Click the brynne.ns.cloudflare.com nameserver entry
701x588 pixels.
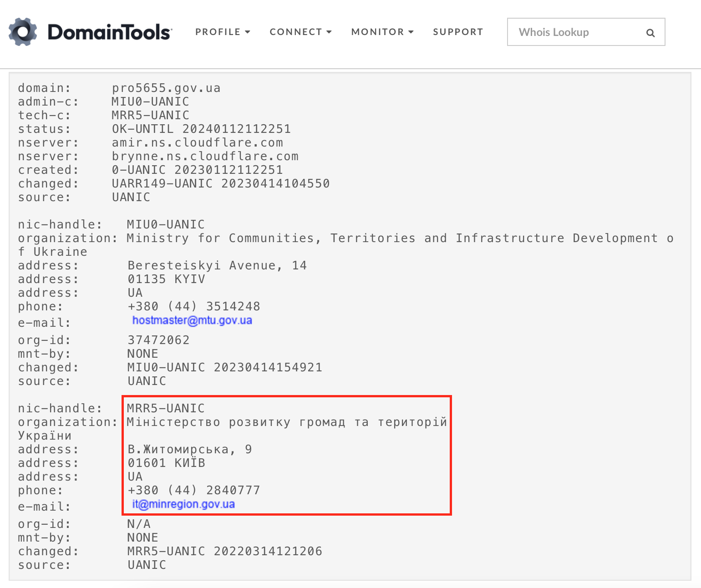(x=205, y=156)
